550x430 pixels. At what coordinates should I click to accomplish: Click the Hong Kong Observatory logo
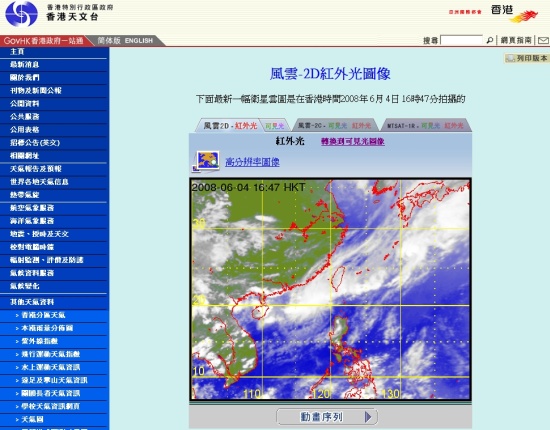point(21,14)
